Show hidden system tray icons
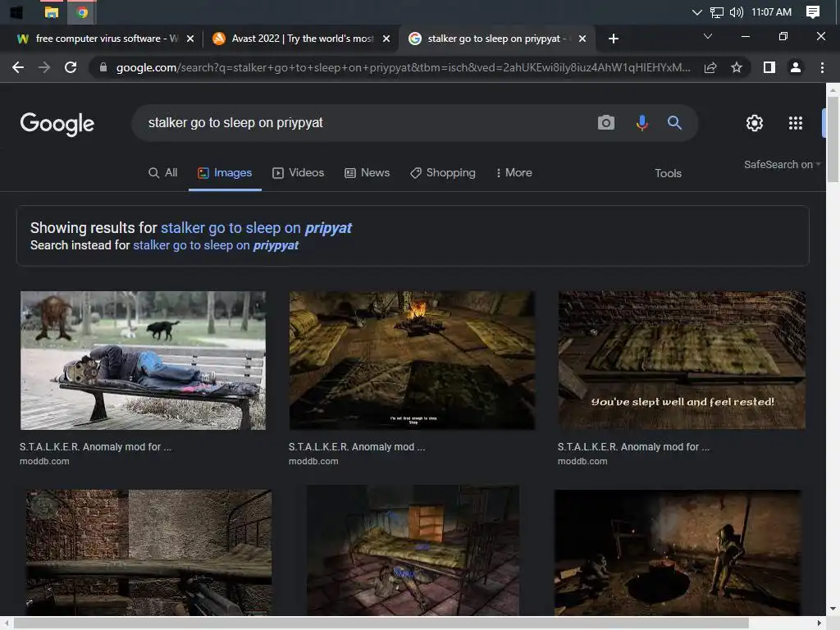 click(x=696, y=11)
